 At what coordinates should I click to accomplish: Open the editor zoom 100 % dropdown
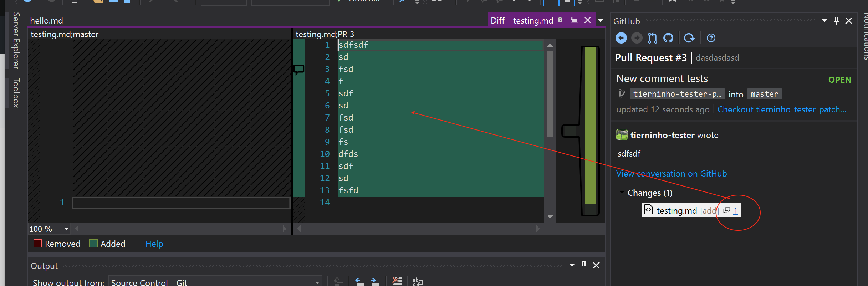pyautogui.click(x=66, y=229)
